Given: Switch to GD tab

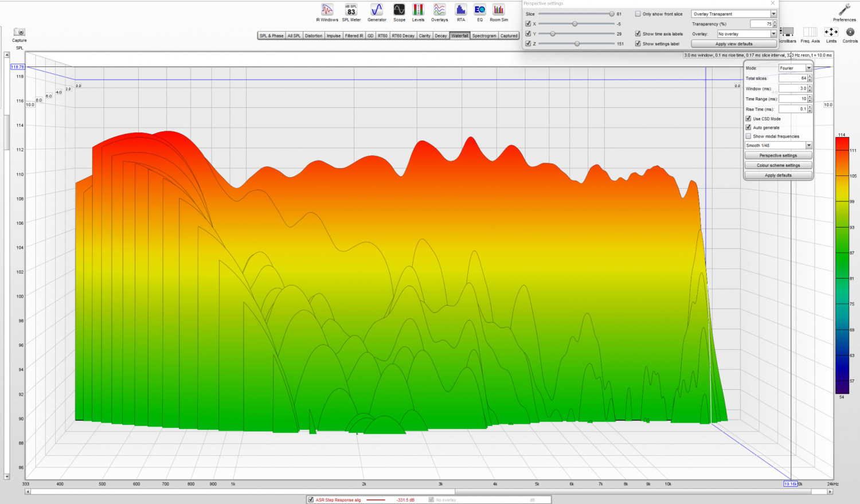Looking at the screenshot, I should coord(370,36).
